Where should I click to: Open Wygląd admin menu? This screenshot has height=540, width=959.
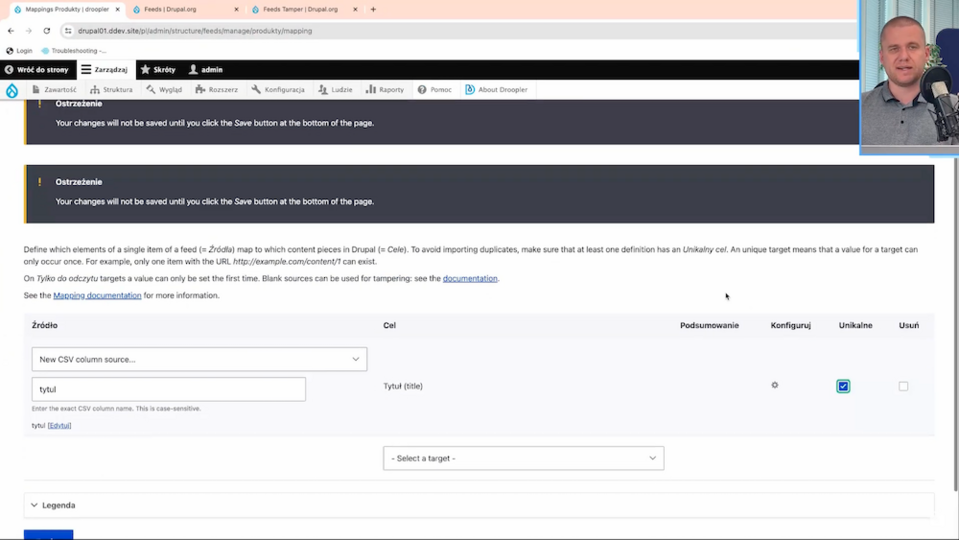point(164,89)
